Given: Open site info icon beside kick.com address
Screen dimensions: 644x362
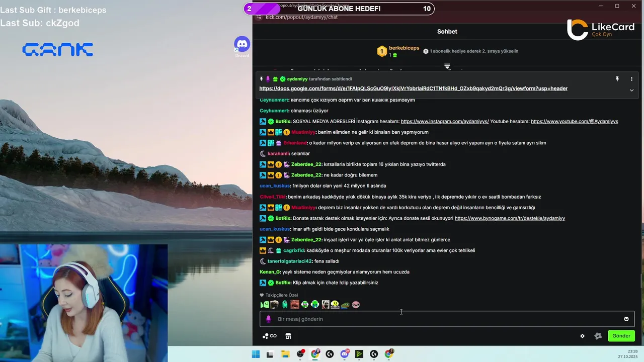Looking at the screenshot, I should click(x=259, y=17).
